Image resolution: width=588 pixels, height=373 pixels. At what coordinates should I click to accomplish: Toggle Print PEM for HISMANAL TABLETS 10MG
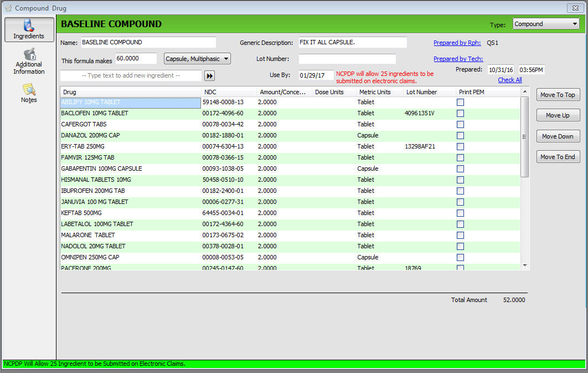coord(461,180)
